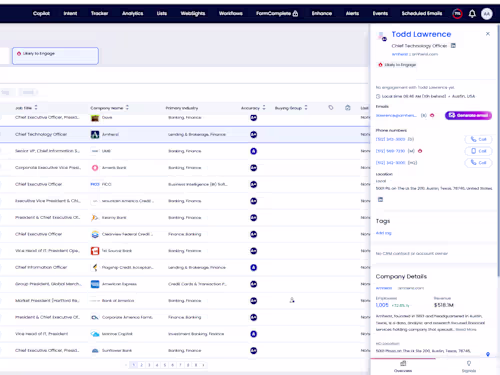Open the Lists menu
Viewport: 500px width, 375px height.
click(162, 13)
